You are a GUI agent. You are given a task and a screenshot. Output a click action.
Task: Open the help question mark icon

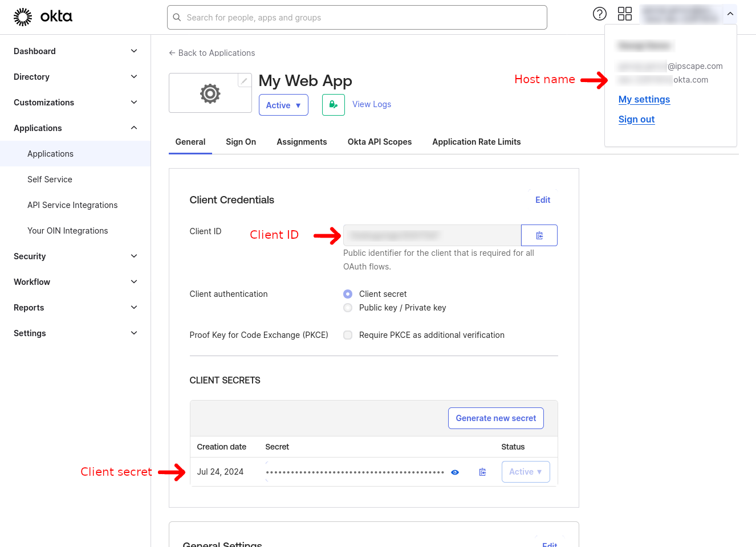(599, 14)
